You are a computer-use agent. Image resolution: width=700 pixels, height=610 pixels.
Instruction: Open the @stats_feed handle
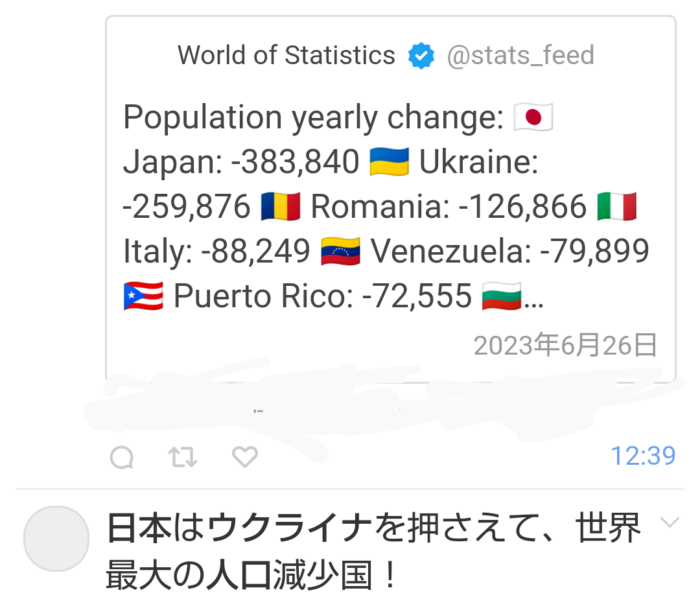520,55
